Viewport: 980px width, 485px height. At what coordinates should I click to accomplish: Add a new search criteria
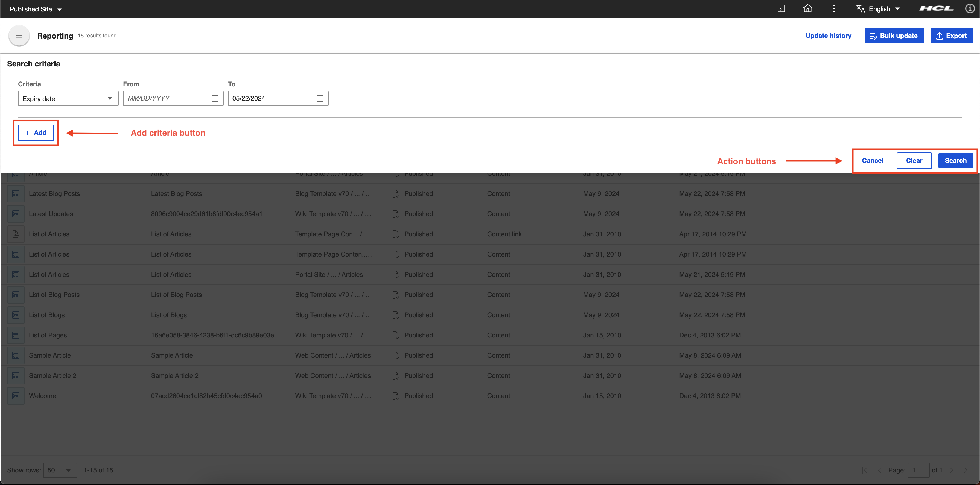(36, 133)
